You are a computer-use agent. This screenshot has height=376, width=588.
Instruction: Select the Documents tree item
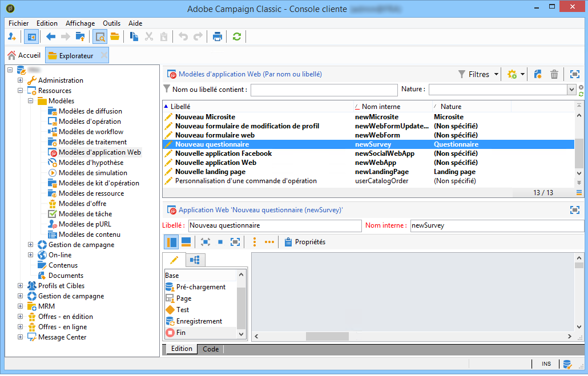pyautogui.click(x=66, y=276)
